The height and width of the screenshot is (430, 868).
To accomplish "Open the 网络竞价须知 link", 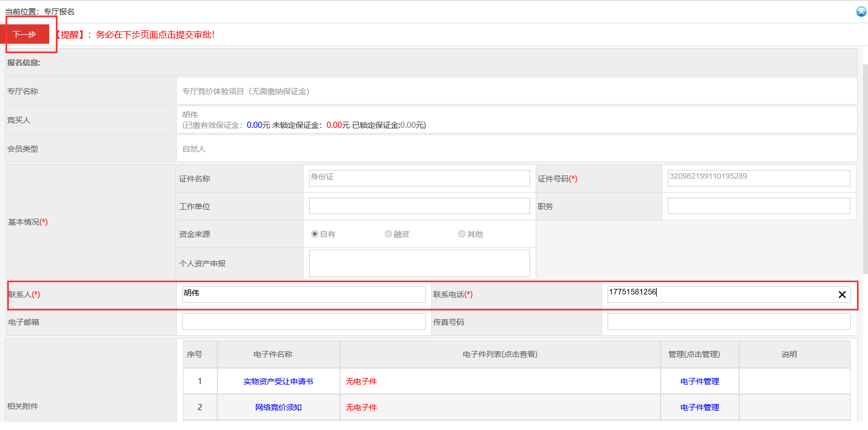I will tap(278, 407).
